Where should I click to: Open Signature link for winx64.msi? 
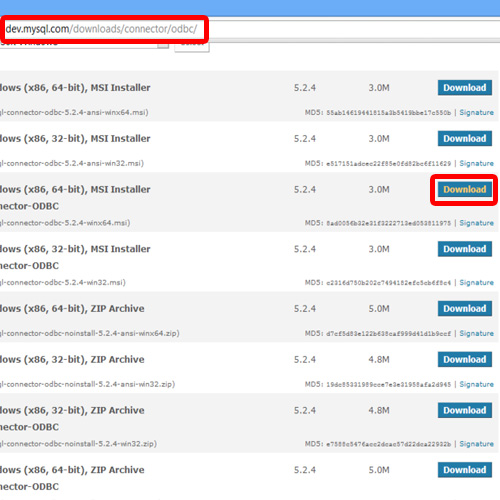click(x=476, y=223)
